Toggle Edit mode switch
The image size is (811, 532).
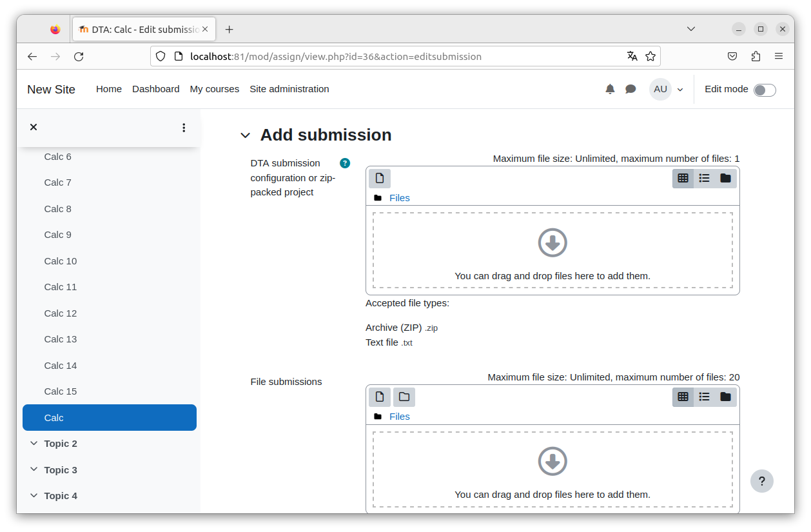pos(765,90)
